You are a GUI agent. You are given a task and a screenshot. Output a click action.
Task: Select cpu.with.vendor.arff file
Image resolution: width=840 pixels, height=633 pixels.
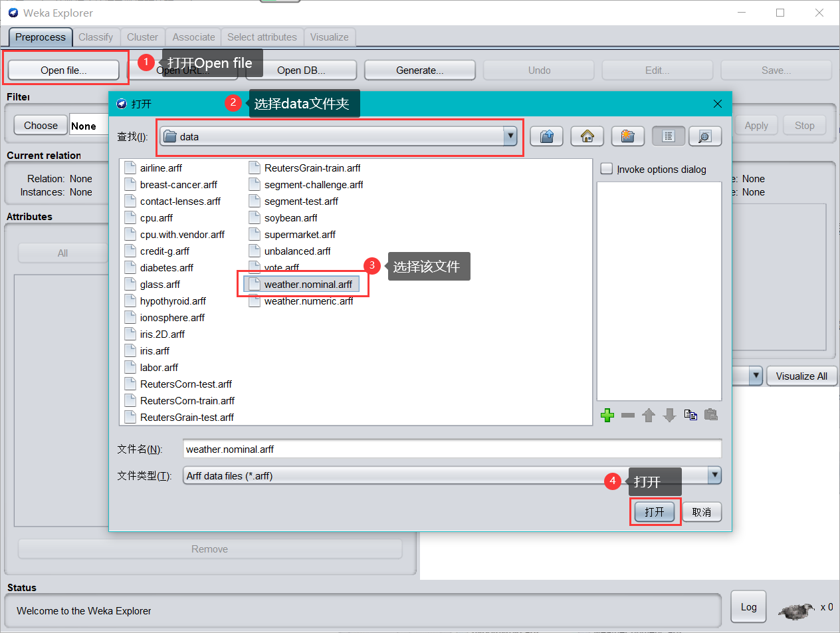click(x=175, y=235)
